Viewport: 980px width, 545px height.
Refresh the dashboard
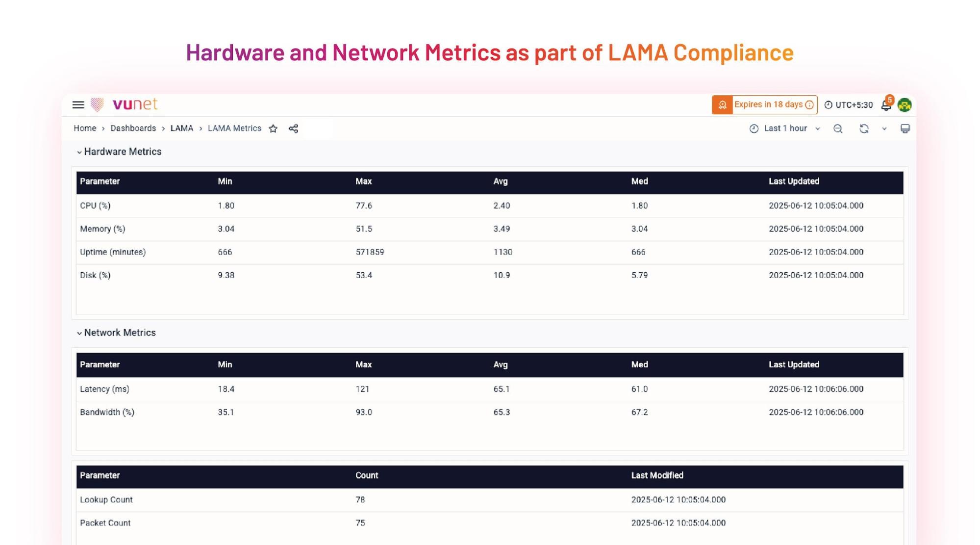(864, 129)
